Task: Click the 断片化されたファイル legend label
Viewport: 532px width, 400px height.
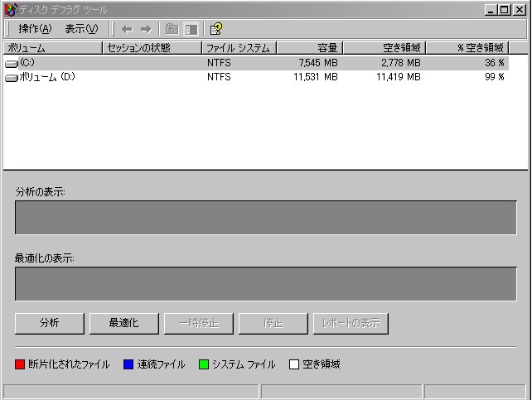Action: pos(69,364)
